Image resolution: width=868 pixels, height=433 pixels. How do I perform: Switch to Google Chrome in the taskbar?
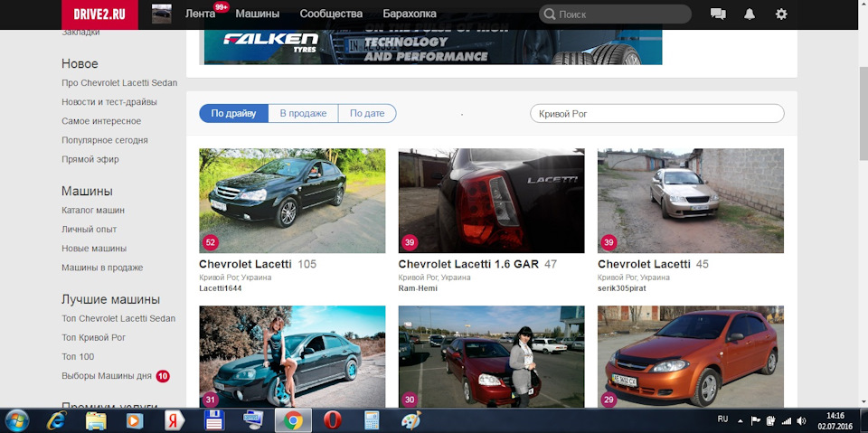(x=293, y=421)
